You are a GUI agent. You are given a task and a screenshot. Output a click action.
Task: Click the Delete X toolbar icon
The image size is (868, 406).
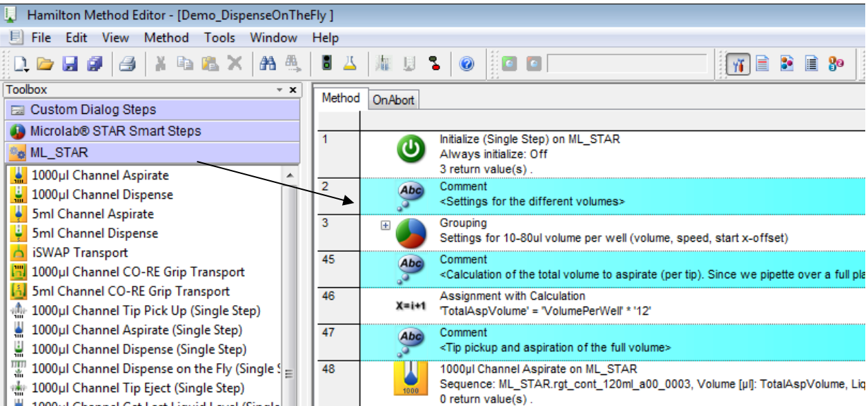point(235,64)
